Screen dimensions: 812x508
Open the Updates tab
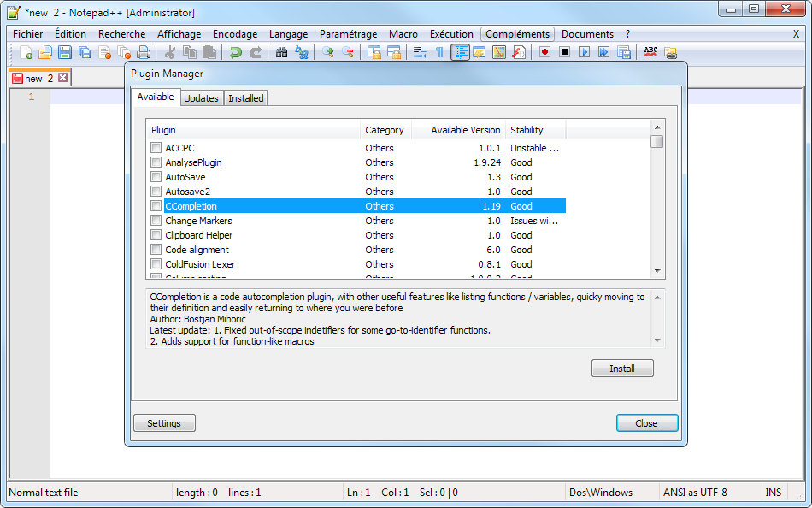point(201,97)
